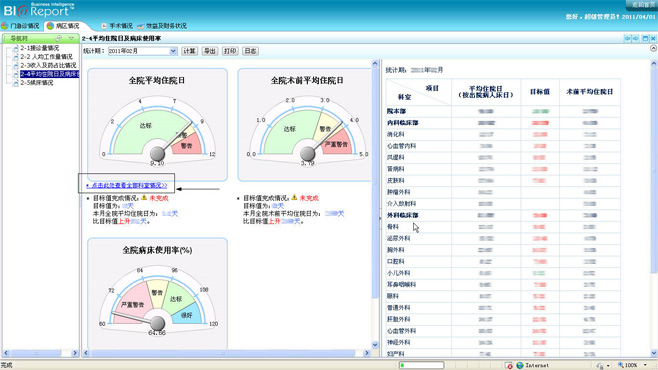Click the second of the paired panel arrow icons, top right
Screen dimensions: 658x370
(635, 38)
